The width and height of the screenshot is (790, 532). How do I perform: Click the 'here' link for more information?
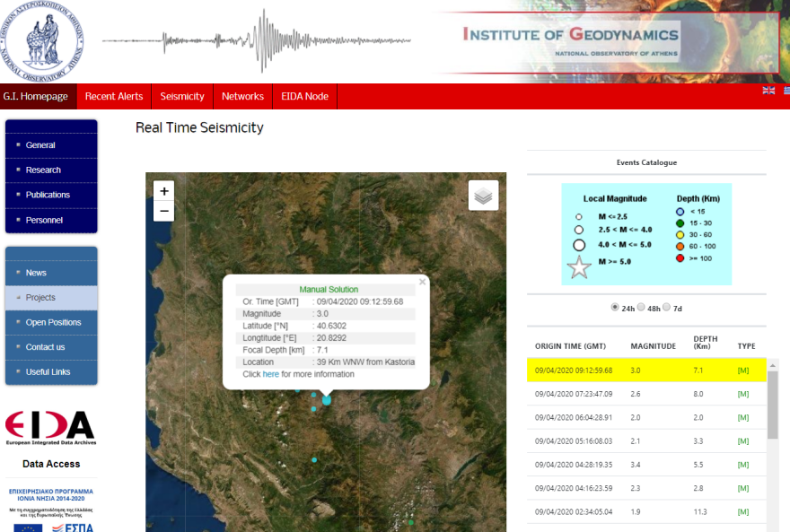pos(270,374)
